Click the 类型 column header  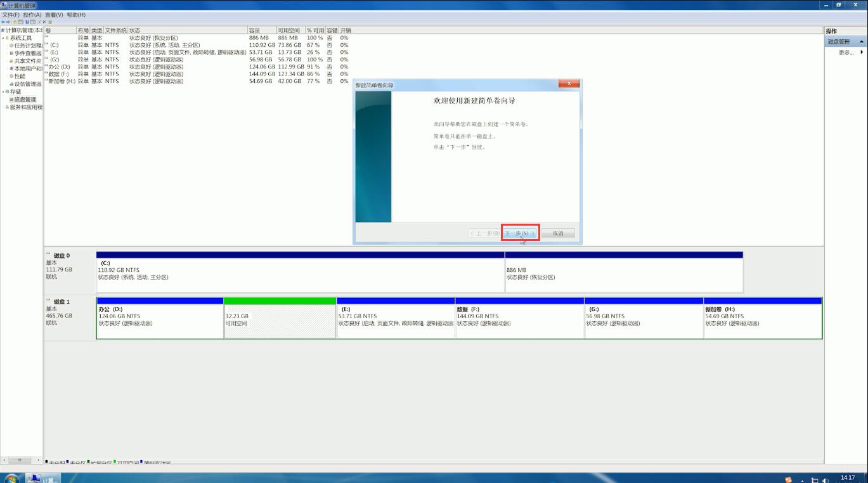point(96,30)
